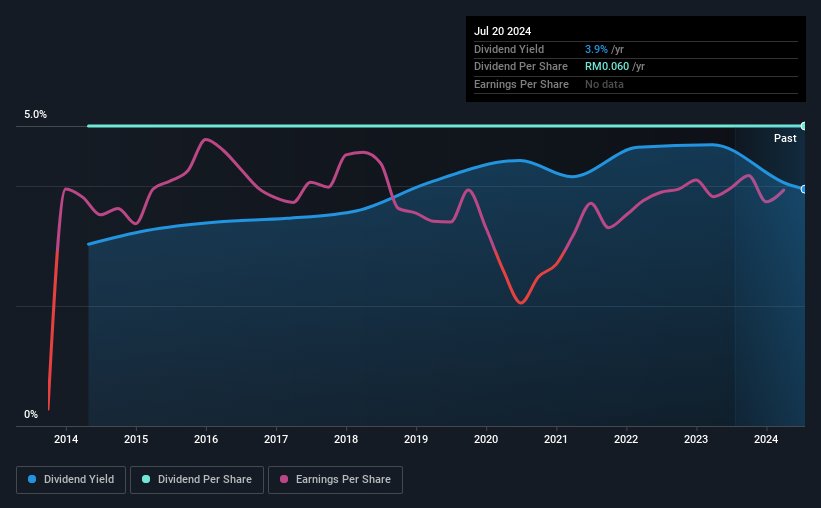821x508 pixels.
Task: Click the Jul 20 2024 tooltip date
Action: (502, 31)
